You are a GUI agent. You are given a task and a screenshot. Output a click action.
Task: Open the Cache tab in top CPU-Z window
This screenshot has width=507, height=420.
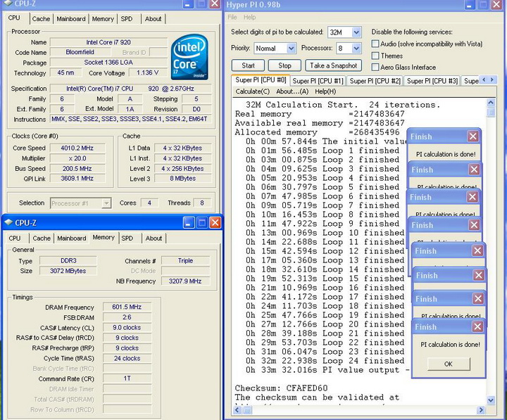pyautogui.click(x=41, y=19)
